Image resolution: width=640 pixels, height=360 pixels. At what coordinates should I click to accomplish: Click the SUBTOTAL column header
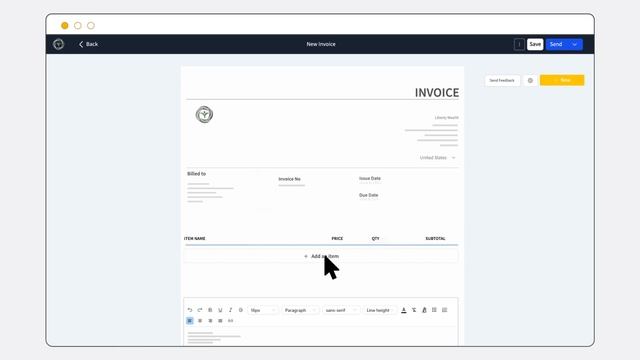pos(435,238)
